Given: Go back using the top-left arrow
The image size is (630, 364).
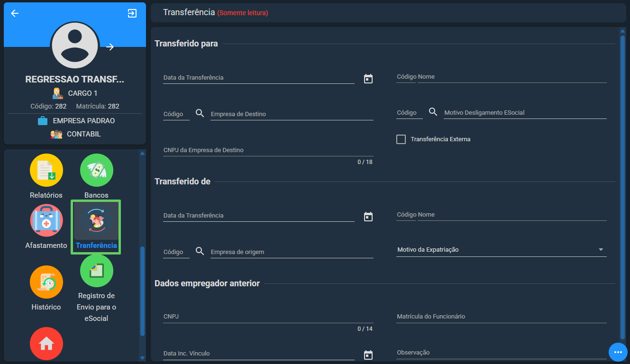Looking at the screenshot, I should click(15, 13).
